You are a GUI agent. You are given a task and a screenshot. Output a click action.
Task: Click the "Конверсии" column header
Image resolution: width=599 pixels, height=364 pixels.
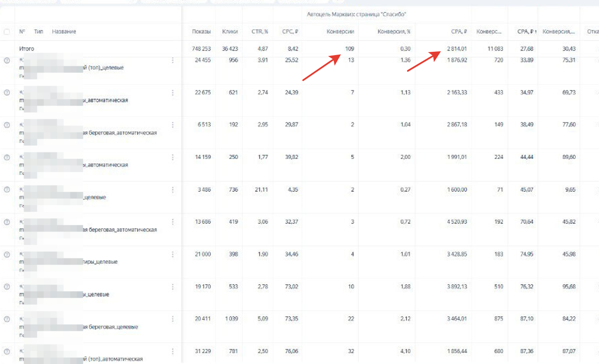(x=340, y=31)
